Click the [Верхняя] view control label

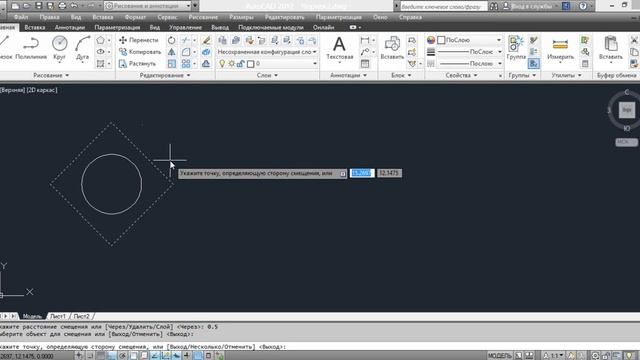coord(13,90)
